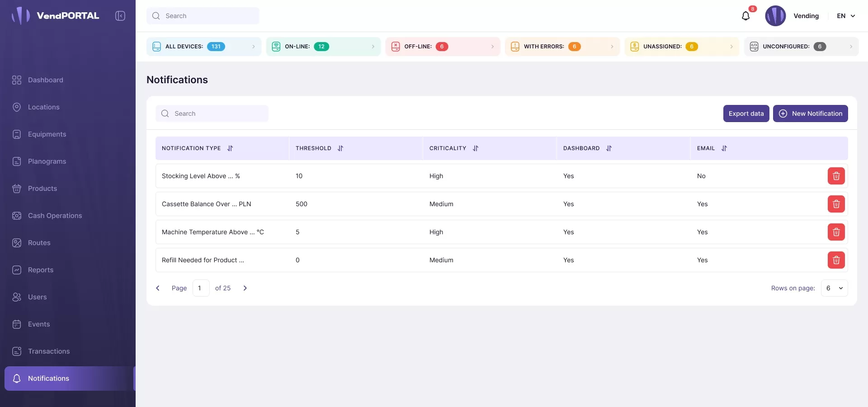Screen dimensions: 868x407
Task: Delete the Cassette Balance Over notification
Action: click(836, 204)
